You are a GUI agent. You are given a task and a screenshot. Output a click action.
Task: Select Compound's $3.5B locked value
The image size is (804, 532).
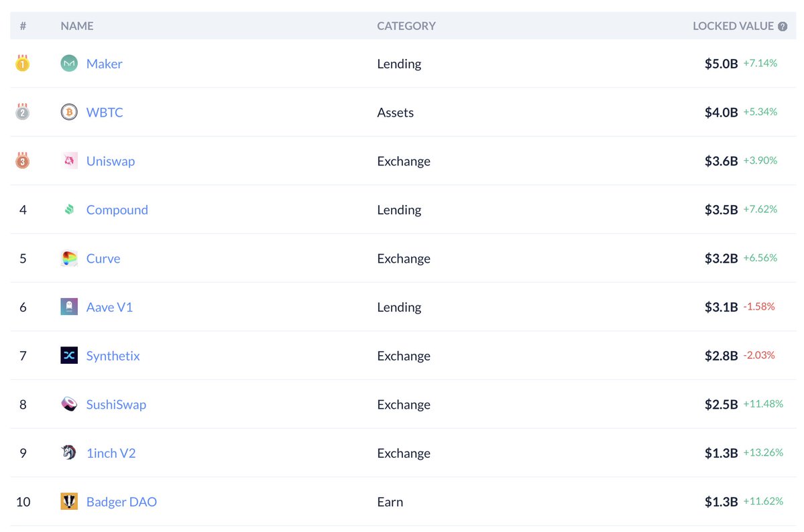tap(721, 210)
